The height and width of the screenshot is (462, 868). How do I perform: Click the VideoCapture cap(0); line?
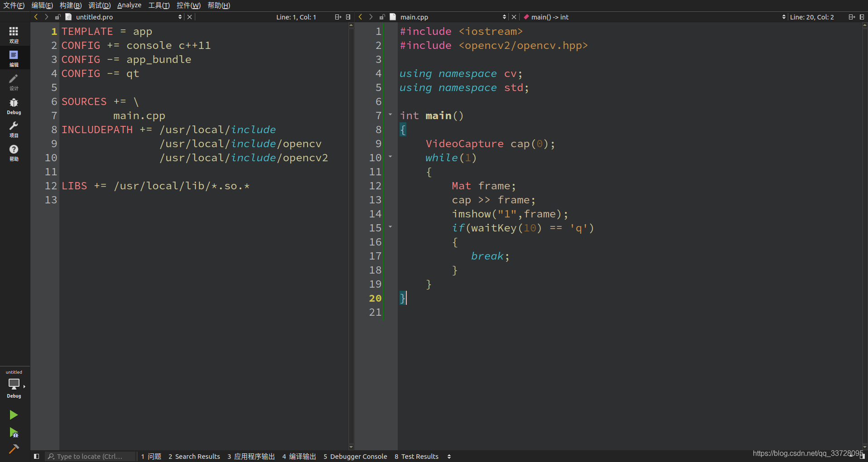coord(490,144)
